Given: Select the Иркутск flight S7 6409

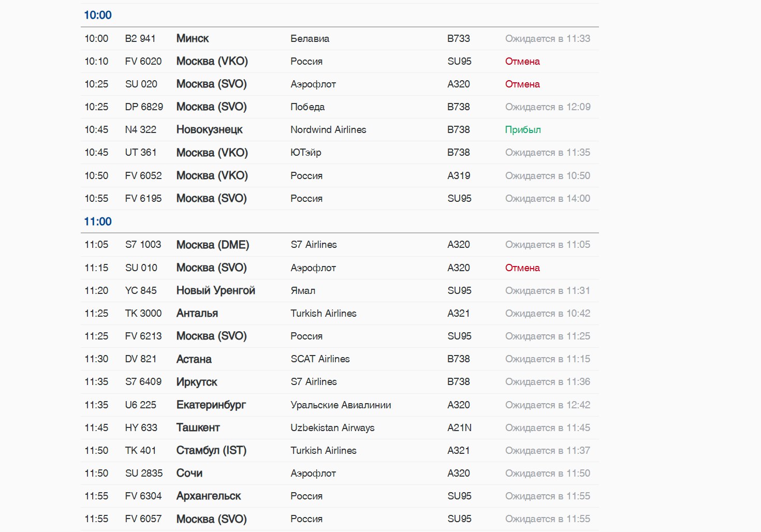Looking at the screenshot, I should [x=340, y=381].
